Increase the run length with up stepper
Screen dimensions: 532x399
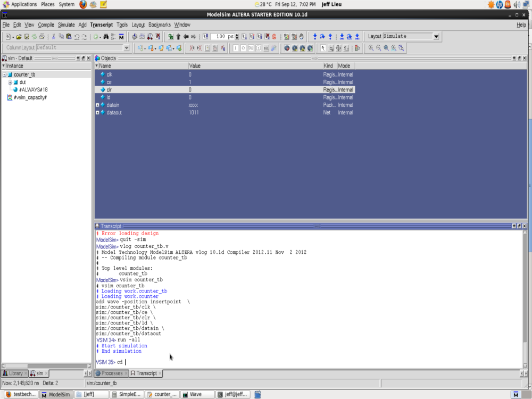tap(237, 35)
